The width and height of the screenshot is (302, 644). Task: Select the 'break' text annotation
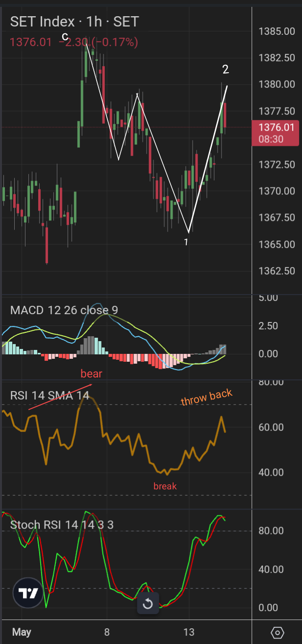[165, 486]
